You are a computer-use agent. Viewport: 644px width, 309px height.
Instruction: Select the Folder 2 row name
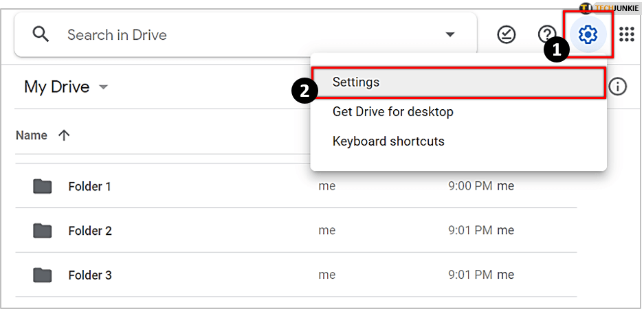(90, 231)
